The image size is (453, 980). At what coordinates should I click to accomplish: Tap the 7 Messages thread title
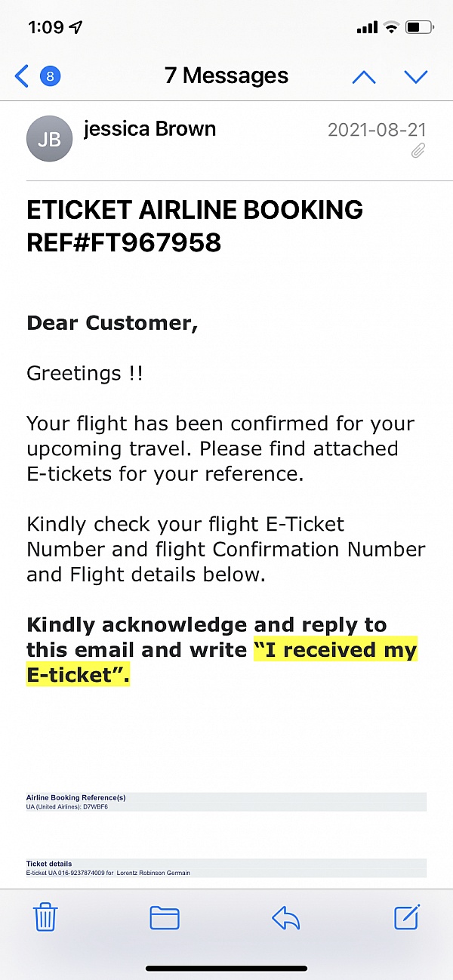226,76
